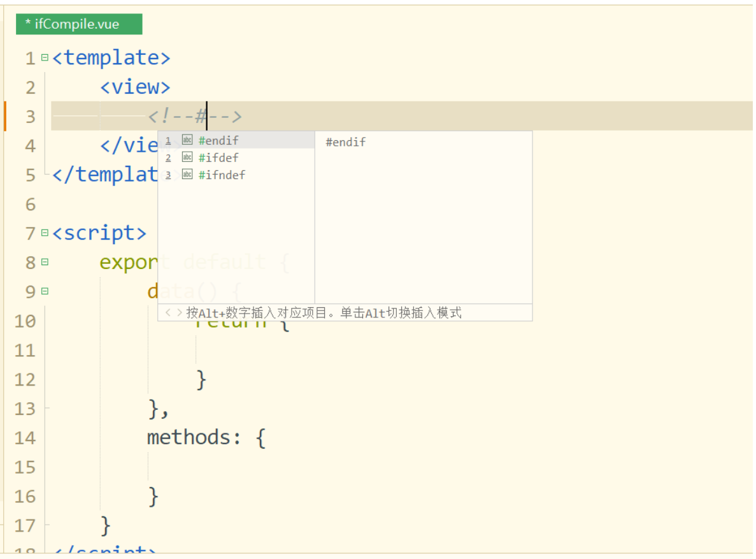Click line number 11 in gutter
Viewport: 756px width, 559px height.
coord(25,351)
